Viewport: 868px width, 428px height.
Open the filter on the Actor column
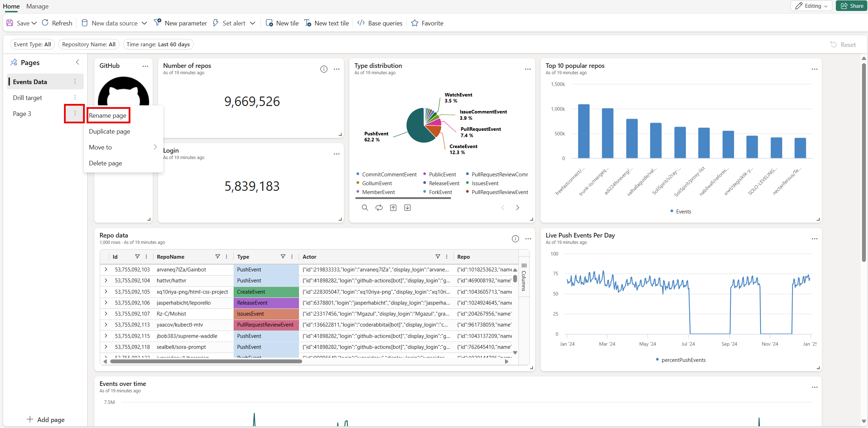438,256
